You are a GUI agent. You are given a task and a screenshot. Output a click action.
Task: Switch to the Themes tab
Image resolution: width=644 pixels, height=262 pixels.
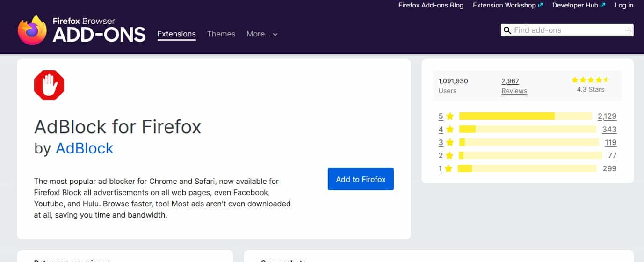221,34
